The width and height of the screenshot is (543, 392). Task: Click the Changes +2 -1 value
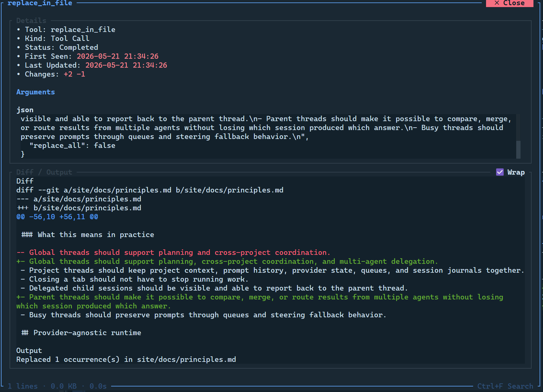pos(74,74)
